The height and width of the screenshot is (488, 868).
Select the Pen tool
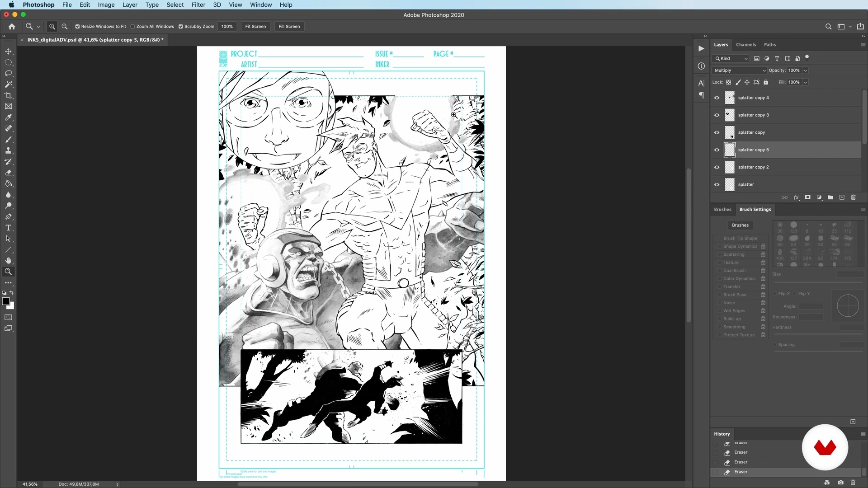tap(8, 217)
